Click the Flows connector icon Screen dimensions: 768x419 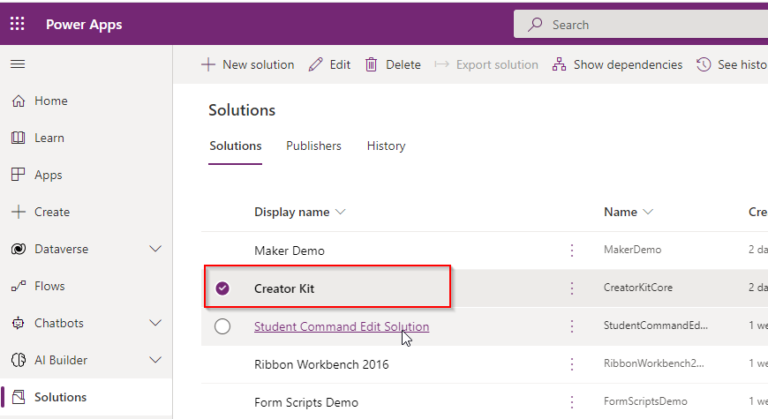click(18, 286)
